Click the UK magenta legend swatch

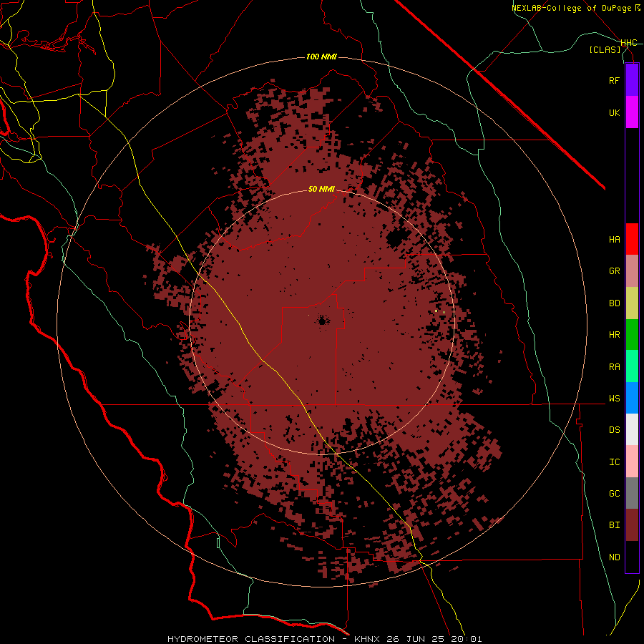pyautogui.click(x=632, y=112)
